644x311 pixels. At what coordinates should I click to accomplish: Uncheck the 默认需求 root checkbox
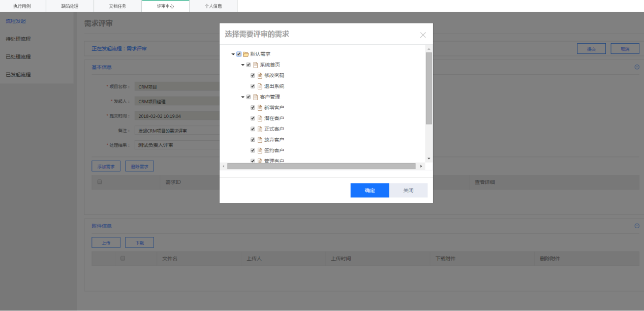point(239,54)
